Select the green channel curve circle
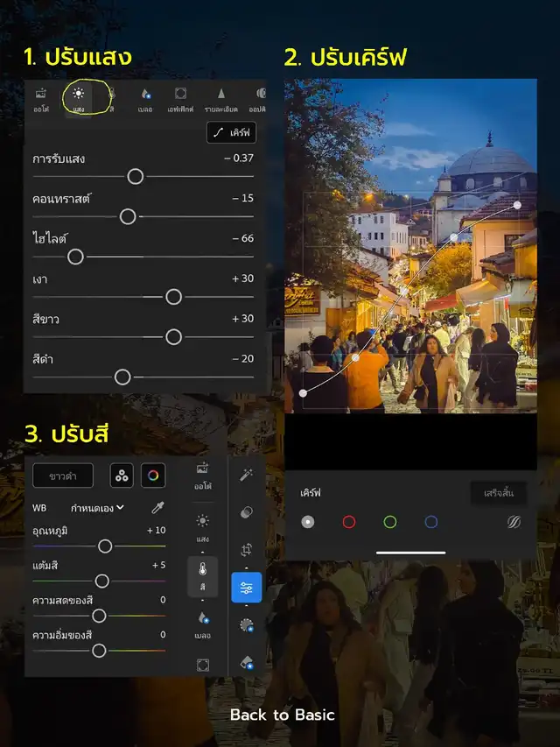Image resolution: width=560 pixels, height=747 pixels. 390,522
